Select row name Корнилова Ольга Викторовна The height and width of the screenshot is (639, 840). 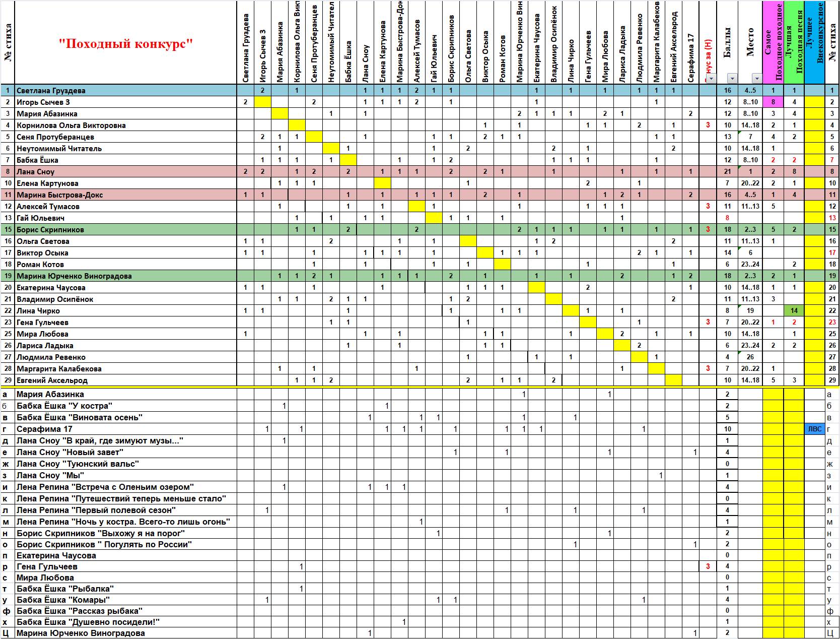point(71,125)
